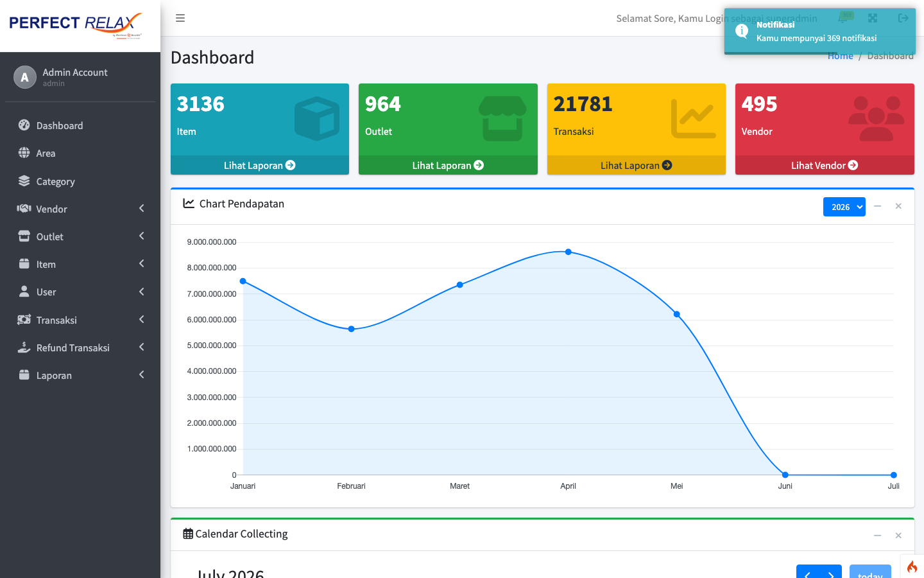Click the Transaksi money icon in the sidebar
The width and height of the screenshot is (924, 578).
coord(24,320)
